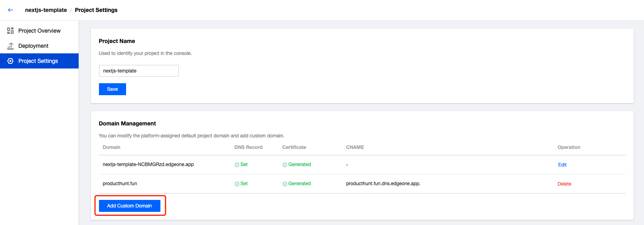This screenshot has width=644, height=225.
Task: Click the Certificate Generated checkmark for producthunt.fun
Action: [285, 184]
